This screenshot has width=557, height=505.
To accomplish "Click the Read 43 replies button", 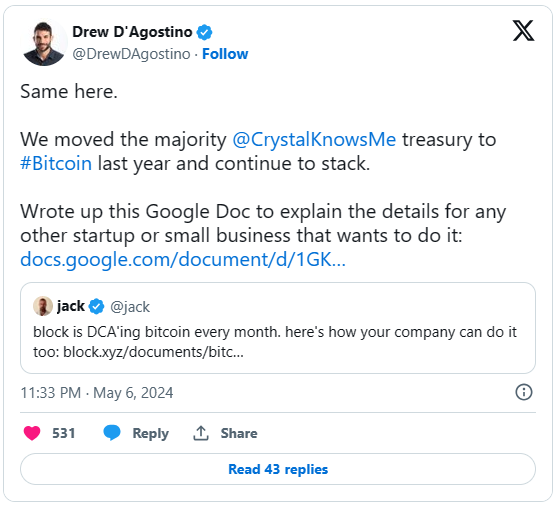I will point(278,469).
